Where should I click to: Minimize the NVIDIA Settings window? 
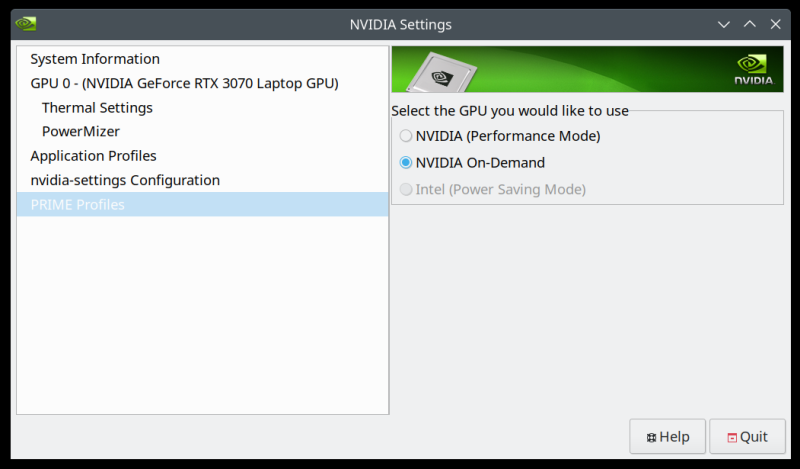click(x=724, y=24)
